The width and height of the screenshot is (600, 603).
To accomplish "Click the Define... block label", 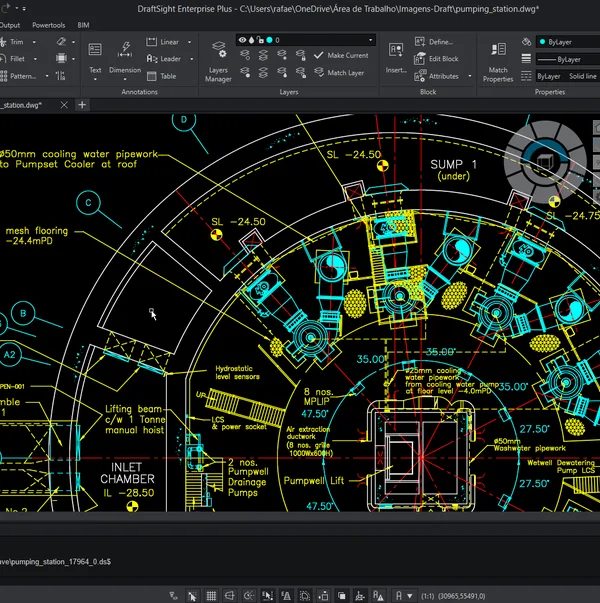I will 441,42.
